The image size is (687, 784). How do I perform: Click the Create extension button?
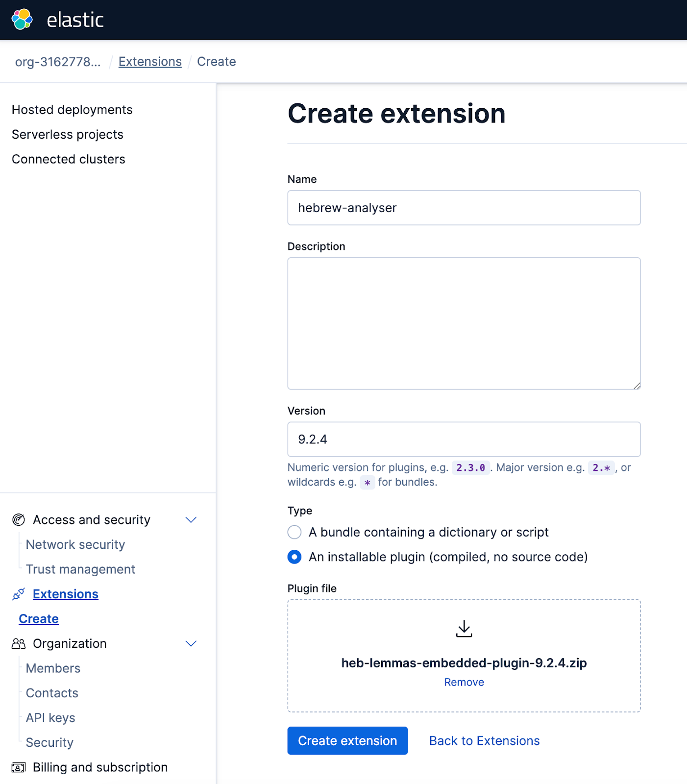click(x=347, y=741)
